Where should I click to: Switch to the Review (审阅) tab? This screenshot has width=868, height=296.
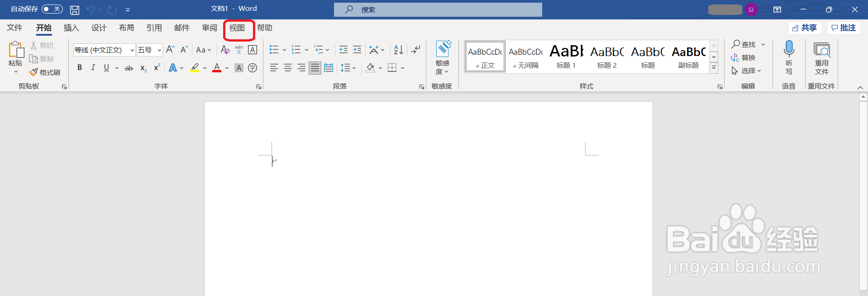(209, 28)
